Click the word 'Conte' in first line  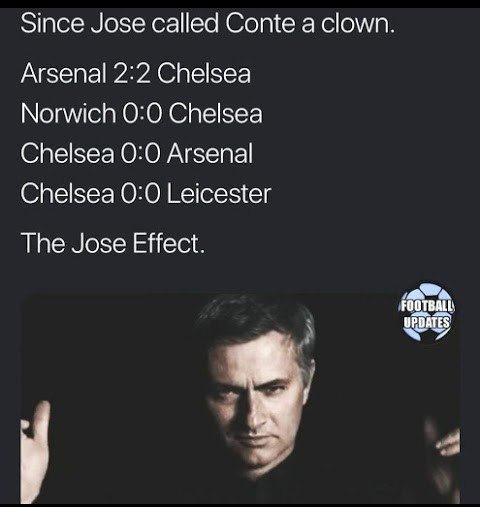pos(260,24)
